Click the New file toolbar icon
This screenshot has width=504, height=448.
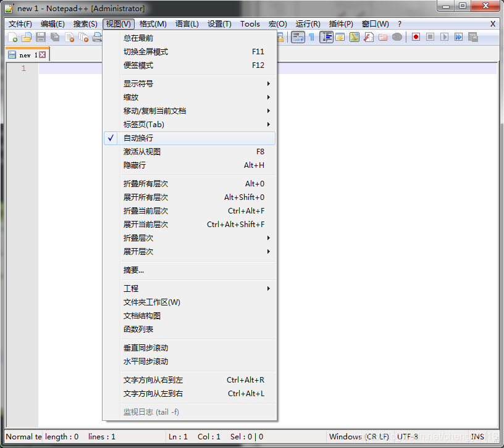pyautogui.click(x=12, y=37)
